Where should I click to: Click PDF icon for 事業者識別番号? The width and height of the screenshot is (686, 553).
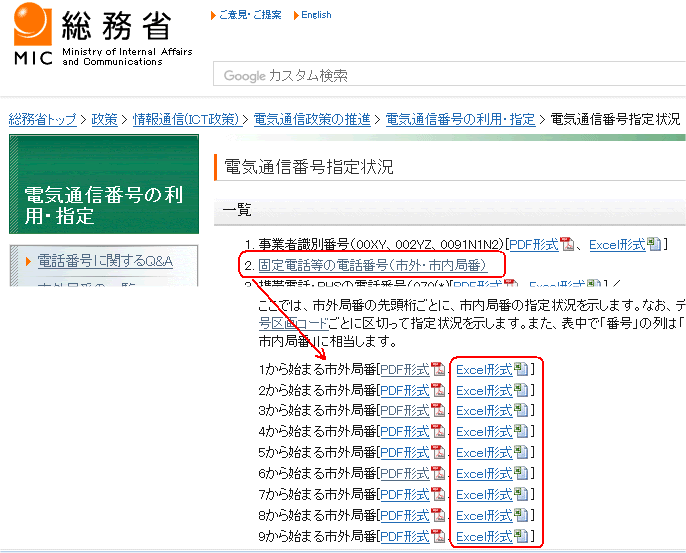[567, 244]
